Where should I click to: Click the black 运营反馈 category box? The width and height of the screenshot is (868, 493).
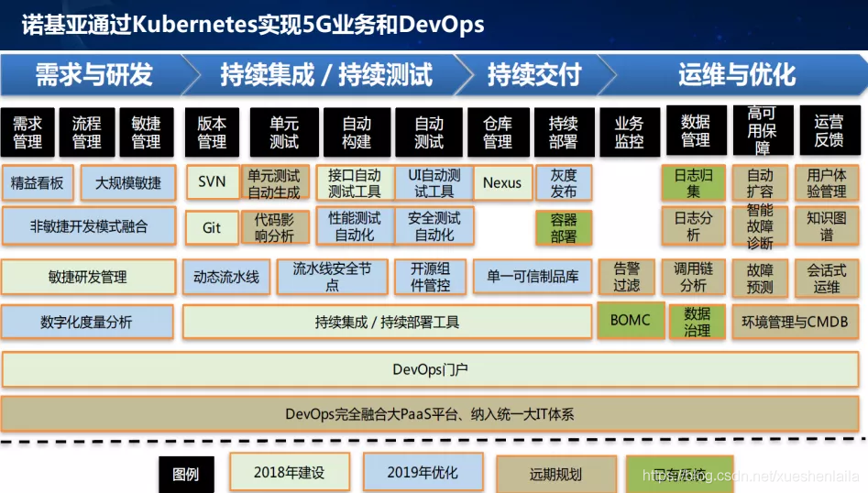point(830,130)
